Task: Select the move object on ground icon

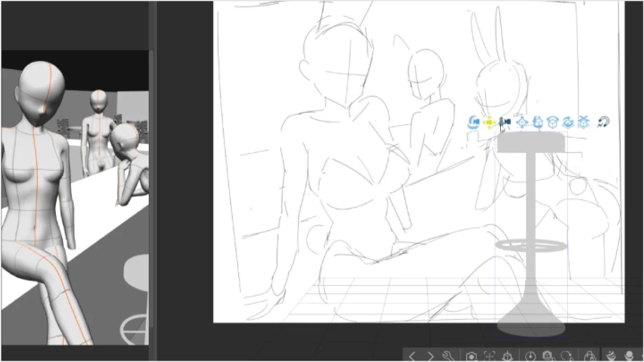Action: [x=584, y=122]
